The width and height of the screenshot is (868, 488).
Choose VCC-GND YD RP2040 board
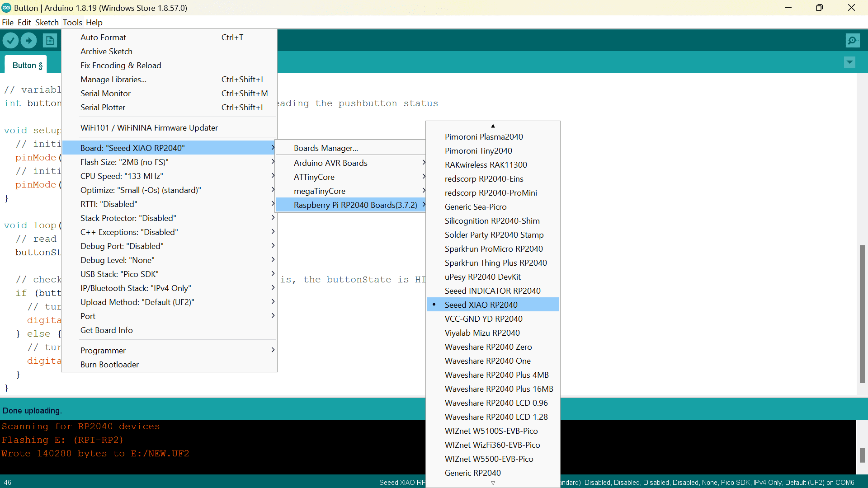(x=493, y=319)
